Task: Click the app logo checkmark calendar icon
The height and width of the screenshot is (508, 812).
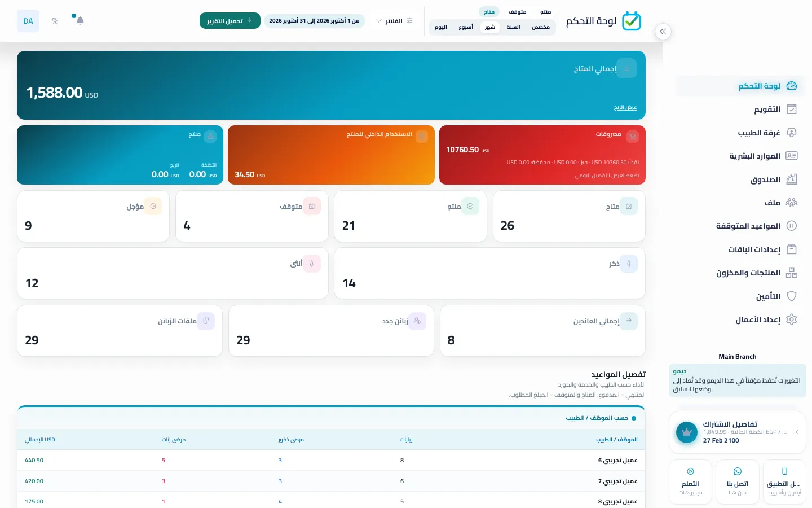Action: (632, 21)
